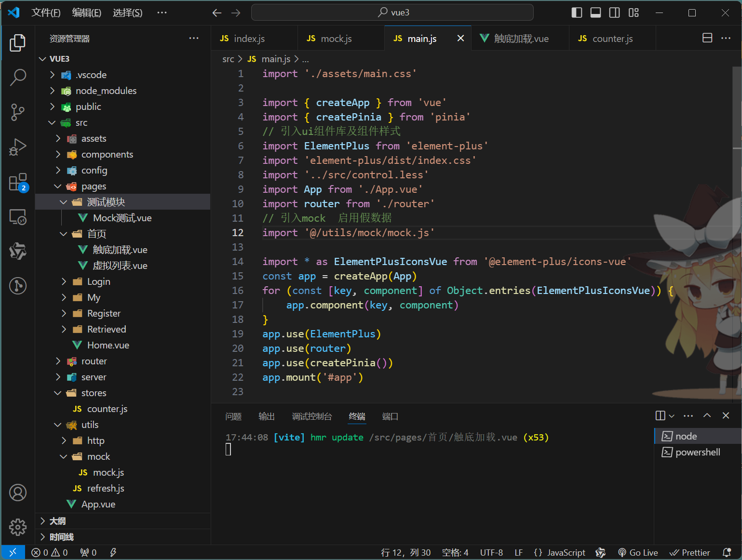
Task: Click the Manage gear icon
Action: click(x=18, y=527)
